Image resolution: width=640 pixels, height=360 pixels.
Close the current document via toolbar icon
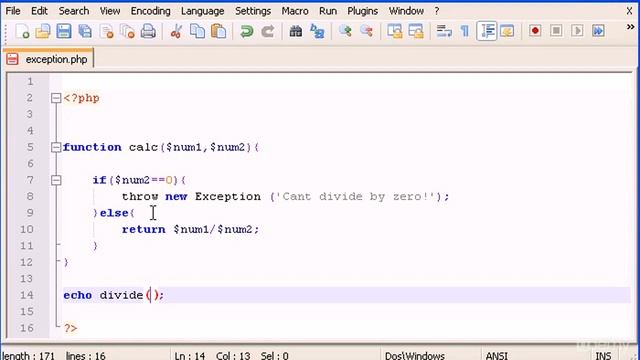tap(107, 31)
